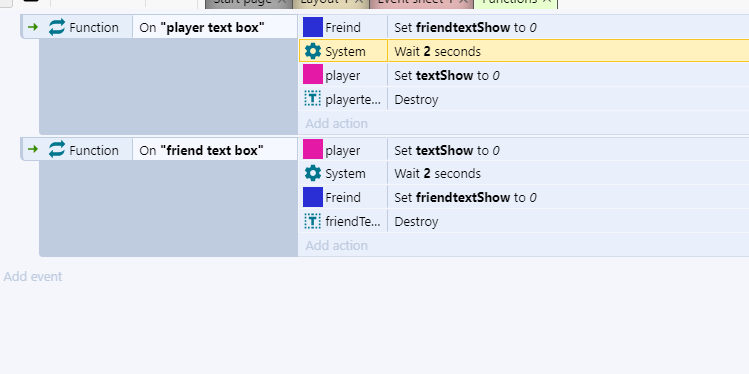Click the Function icon for "friend text box"
The width and height of the screenshot is (749, 374).
tap(56, 150)
